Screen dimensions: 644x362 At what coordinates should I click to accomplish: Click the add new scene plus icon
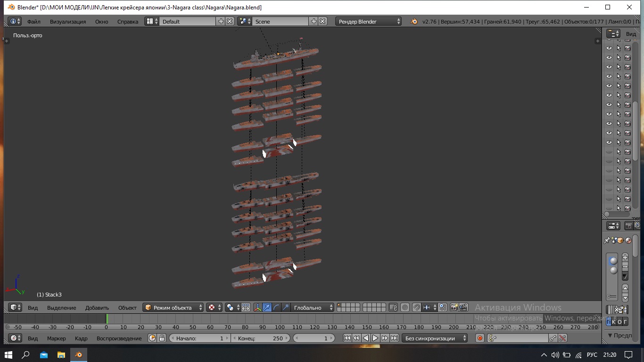pos(314,21)
